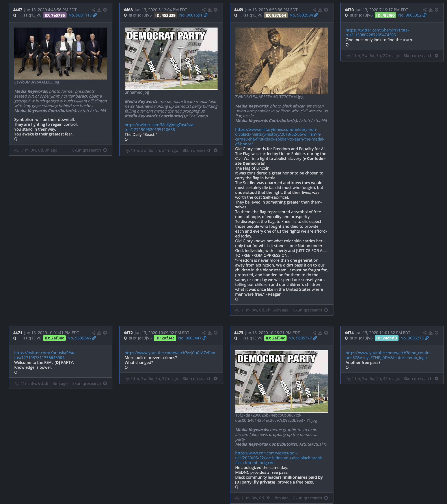Open the former presidents photo thumbnail

[61, 54]
